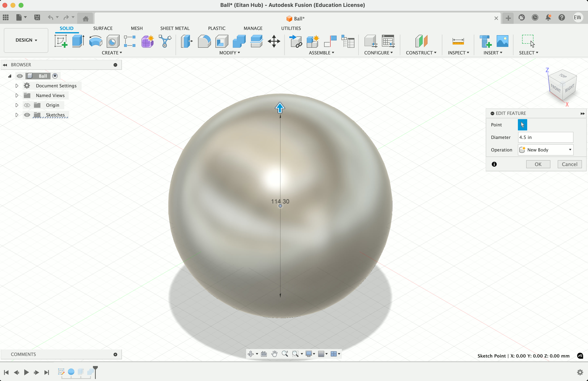This screenshot has height=381, width=588.
Task: Open the Measure tool under Inspect
Action: [458, 41]
